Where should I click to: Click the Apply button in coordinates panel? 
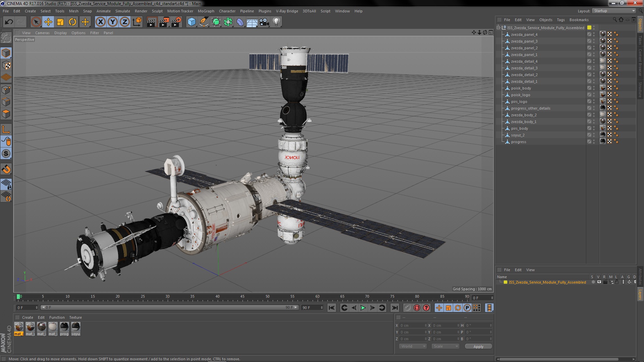click(x=478, y=347)
